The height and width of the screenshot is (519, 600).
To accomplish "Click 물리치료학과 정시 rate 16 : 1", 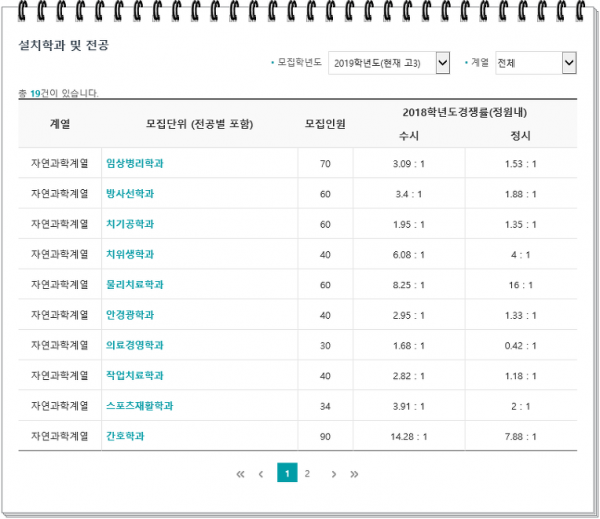I will click(x=520, y=285).
